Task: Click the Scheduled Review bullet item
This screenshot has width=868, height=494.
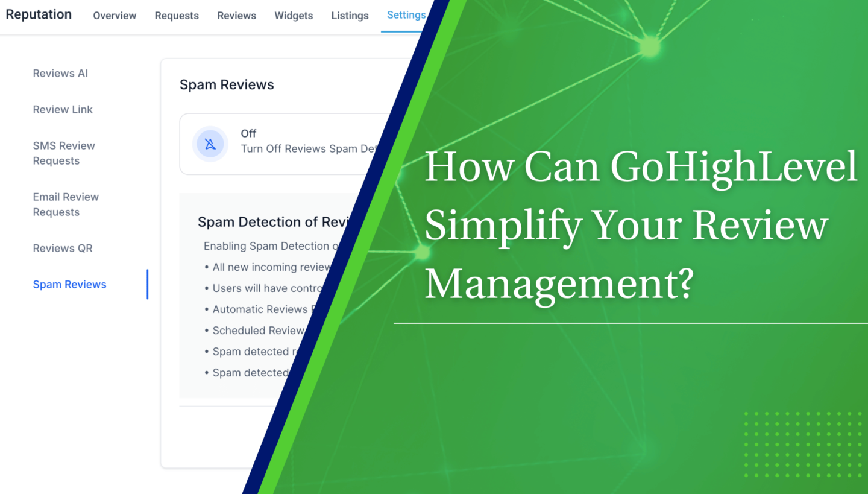Action: click(259, 330)
